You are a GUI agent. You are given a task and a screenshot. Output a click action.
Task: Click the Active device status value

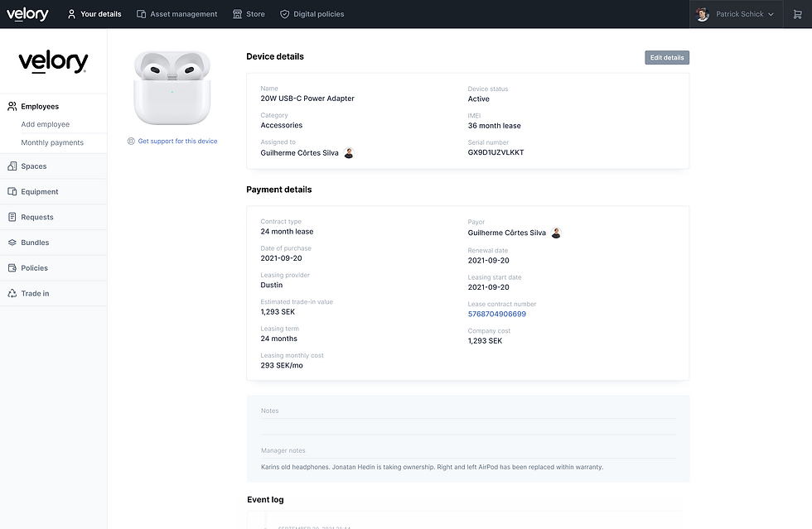pyautogui.click(x=479, y=99)
